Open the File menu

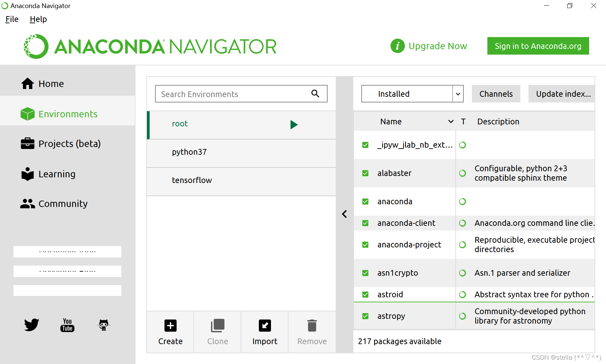(x=11, y=19)
